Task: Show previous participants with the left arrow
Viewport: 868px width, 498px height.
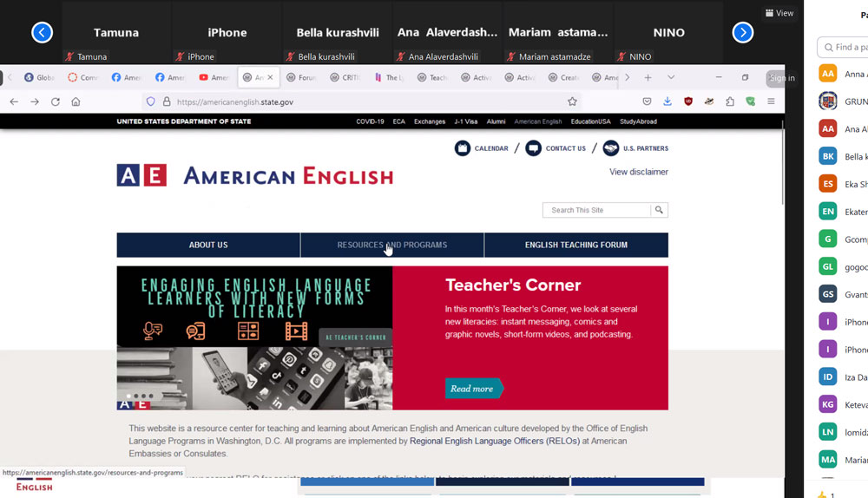Action: (x=42, y=33)
